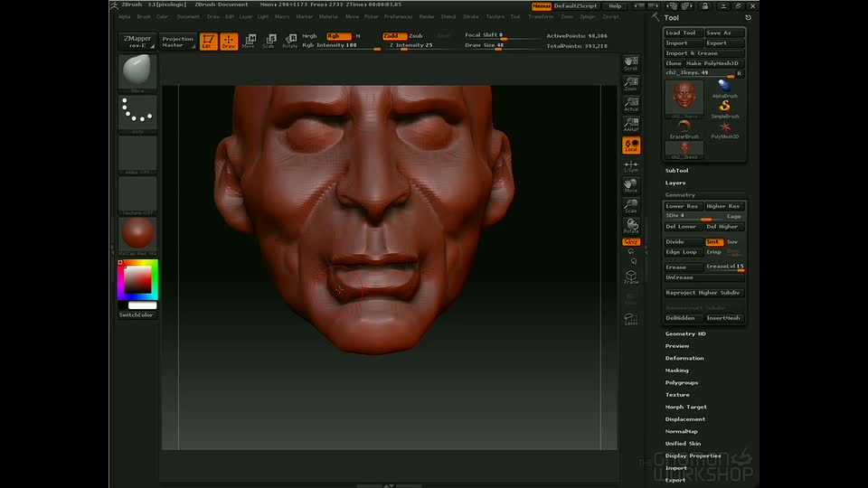Click the AAHalf view icon

(x=631, y=124)
